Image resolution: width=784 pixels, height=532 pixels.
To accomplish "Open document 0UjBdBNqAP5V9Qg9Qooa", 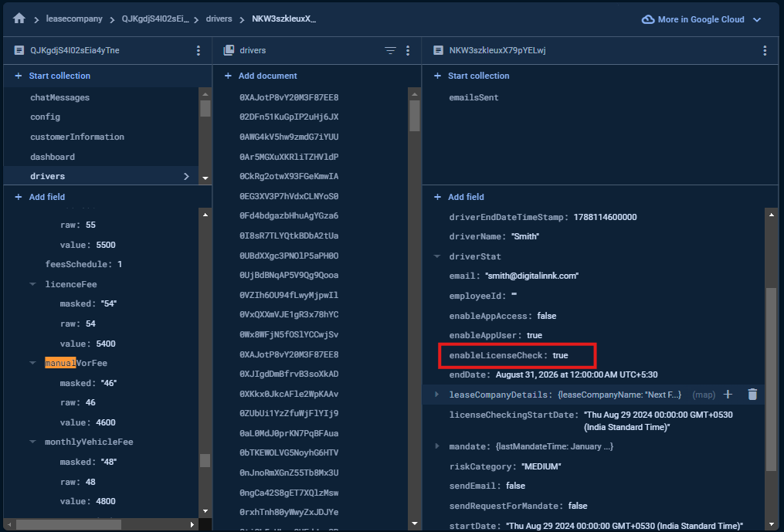I will (x=289, y=275).
